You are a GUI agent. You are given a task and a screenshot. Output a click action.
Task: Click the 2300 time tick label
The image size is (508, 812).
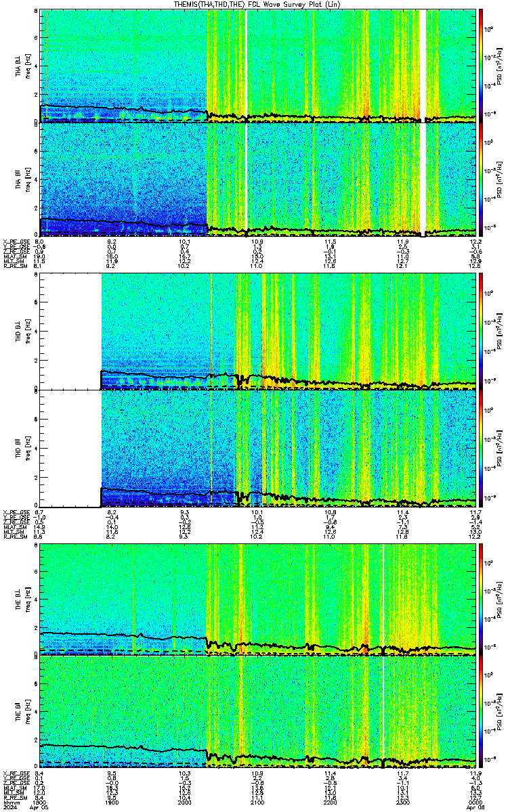pyautogui.click(x=403, y=802)
